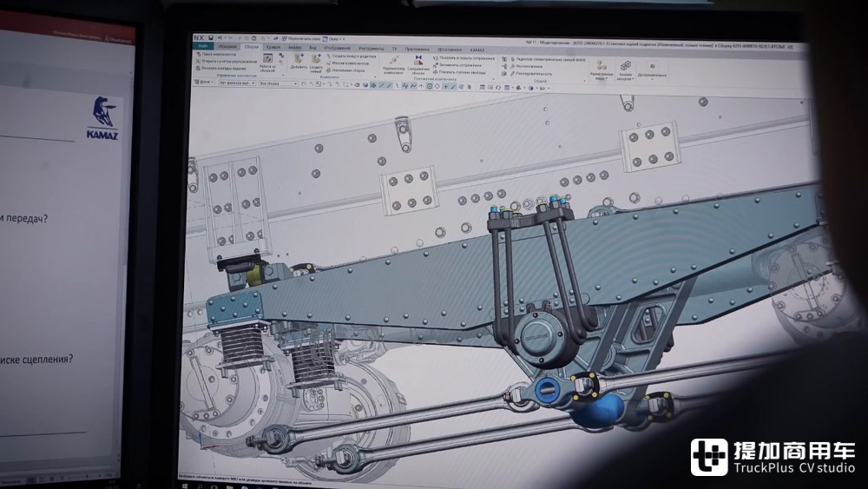Click the Assembly Constraints icon
Viewport: 868px width, 489px height.
click(418, 63)
